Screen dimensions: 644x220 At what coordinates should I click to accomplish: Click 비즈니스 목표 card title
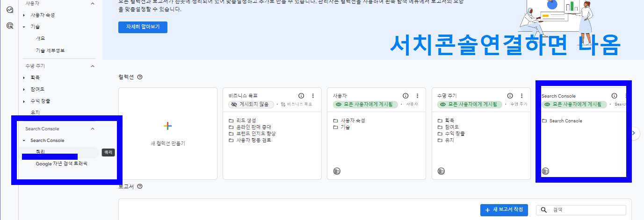(243, 95)
